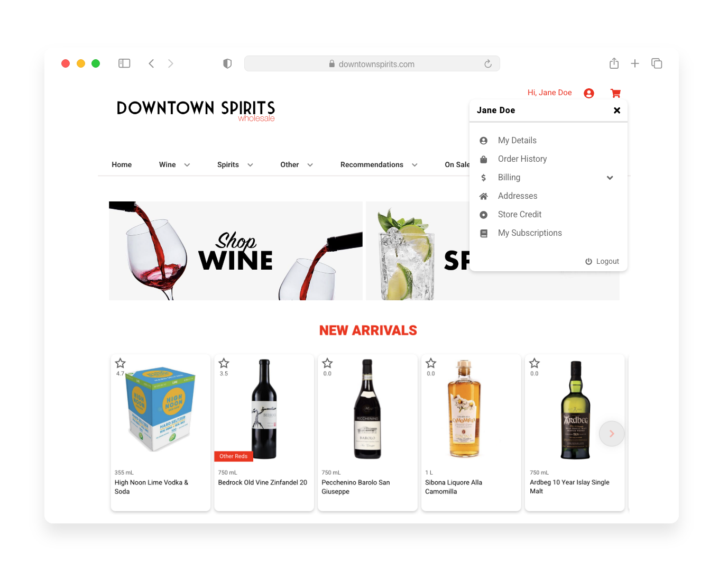Viewport: 728px width, 571px height.
Task: Open Addresses in account menu
Action: 518,196
